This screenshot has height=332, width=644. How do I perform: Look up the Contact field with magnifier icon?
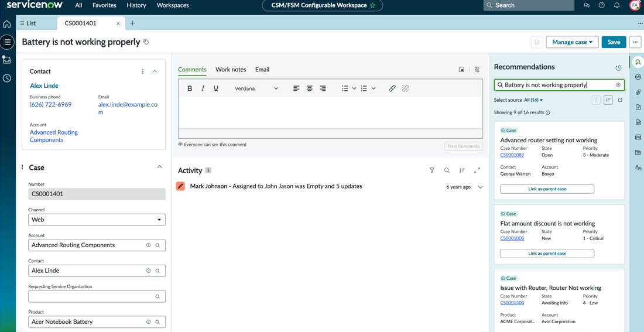coord(157,271)
